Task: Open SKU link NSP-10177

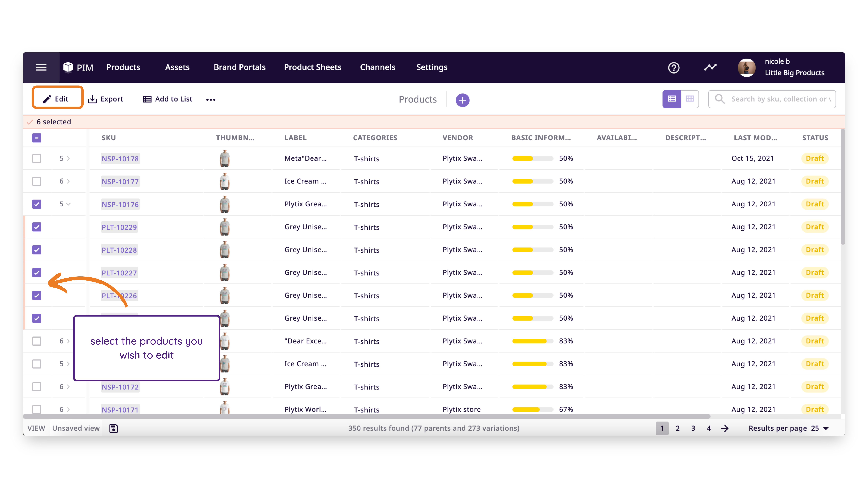Action: (x=120, y=181)
